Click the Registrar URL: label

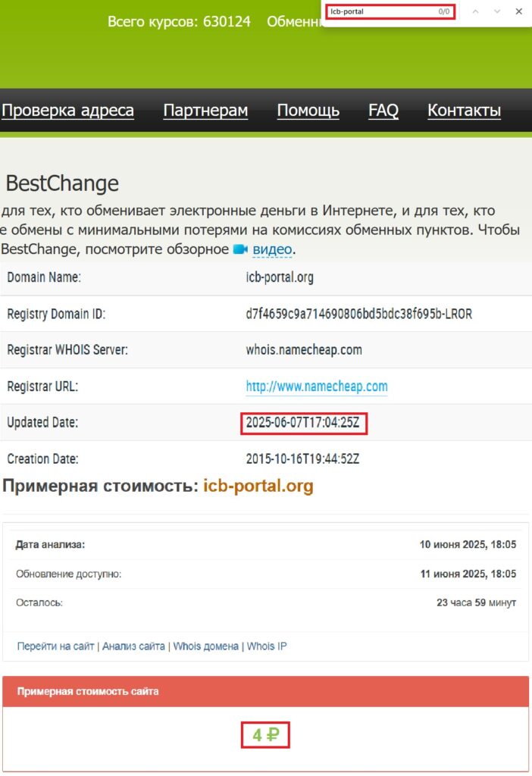(42, 386)
